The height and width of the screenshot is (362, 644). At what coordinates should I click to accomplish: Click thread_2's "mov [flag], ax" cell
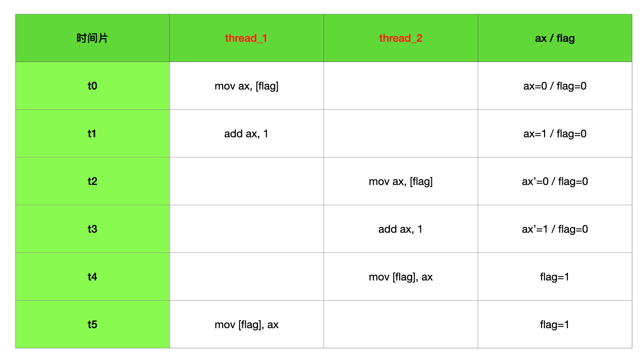point(400,277)
